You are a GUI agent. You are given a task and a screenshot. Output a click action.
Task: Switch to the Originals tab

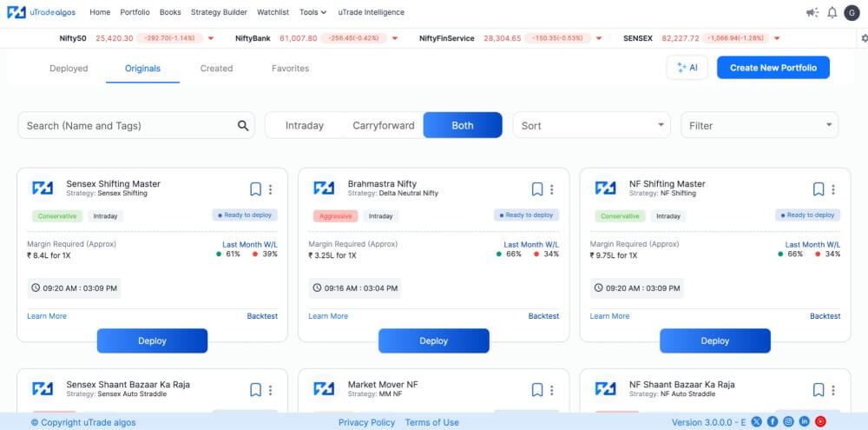point(143,69)
